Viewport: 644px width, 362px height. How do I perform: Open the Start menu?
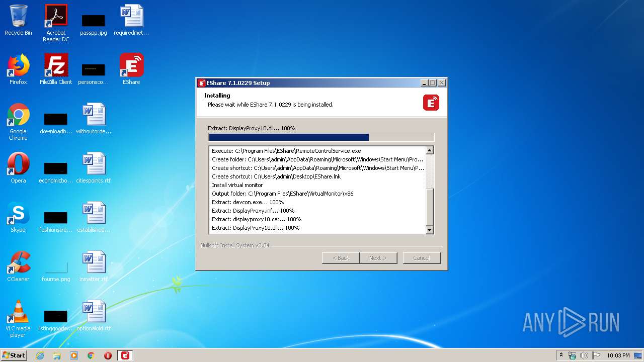coord(14,355)
